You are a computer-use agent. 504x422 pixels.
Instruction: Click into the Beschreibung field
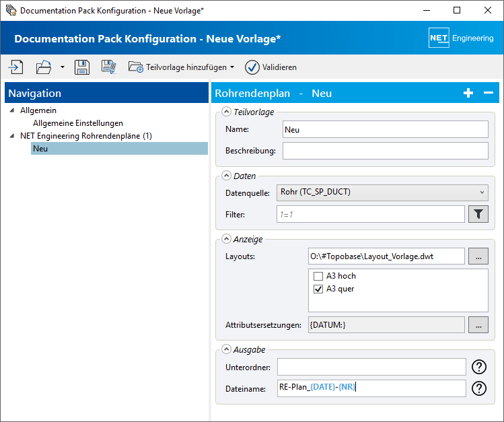[x=386, y=151]
